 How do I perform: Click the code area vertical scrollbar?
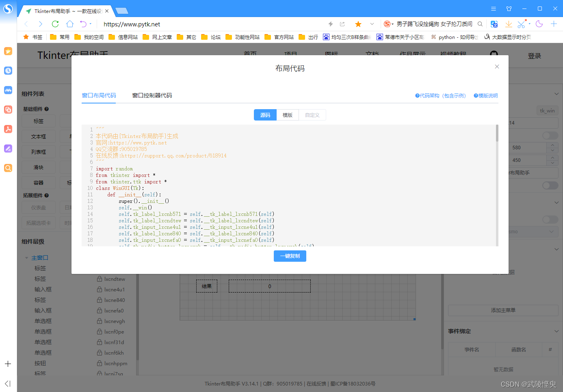[497, 133]
